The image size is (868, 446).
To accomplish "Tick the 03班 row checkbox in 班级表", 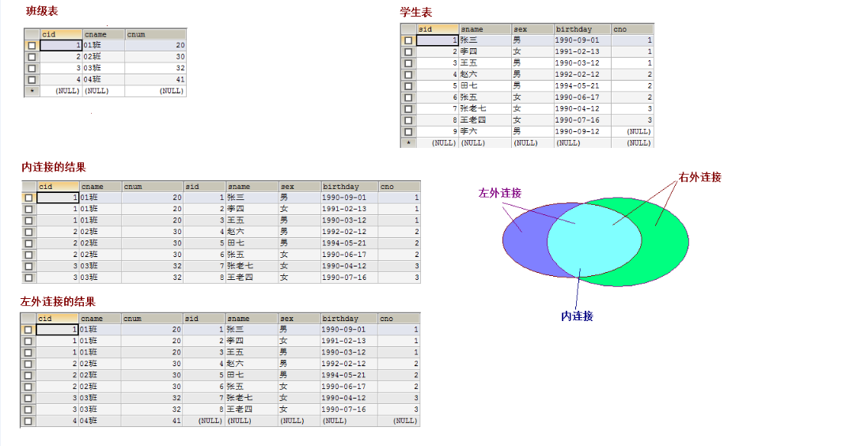I will tap(32, 69).
